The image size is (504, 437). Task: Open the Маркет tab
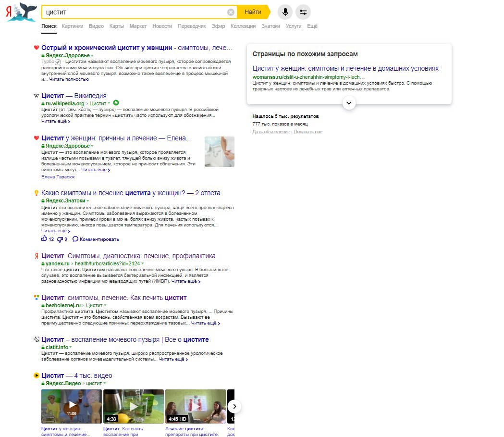tap(138, 26)
